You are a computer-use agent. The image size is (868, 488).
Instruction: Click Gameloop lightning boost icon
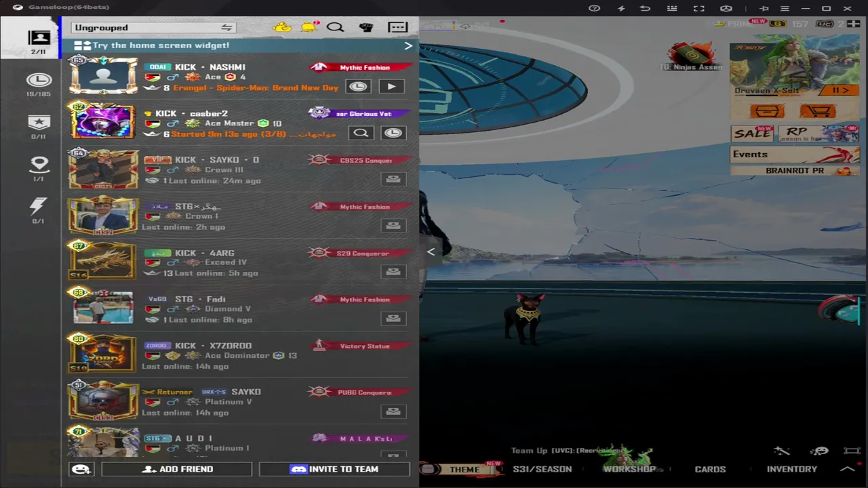620,8
